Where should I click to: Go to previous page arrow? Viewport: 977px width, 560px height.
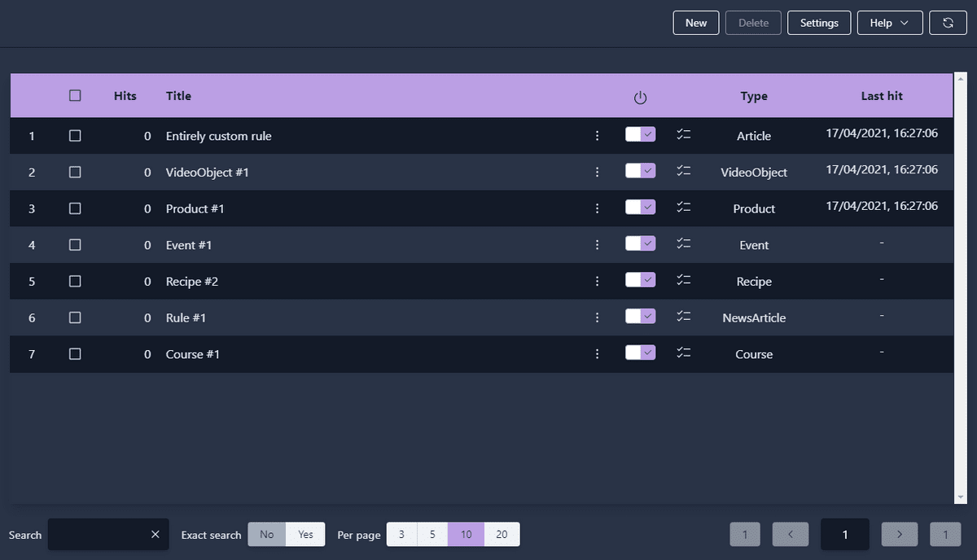791,534
